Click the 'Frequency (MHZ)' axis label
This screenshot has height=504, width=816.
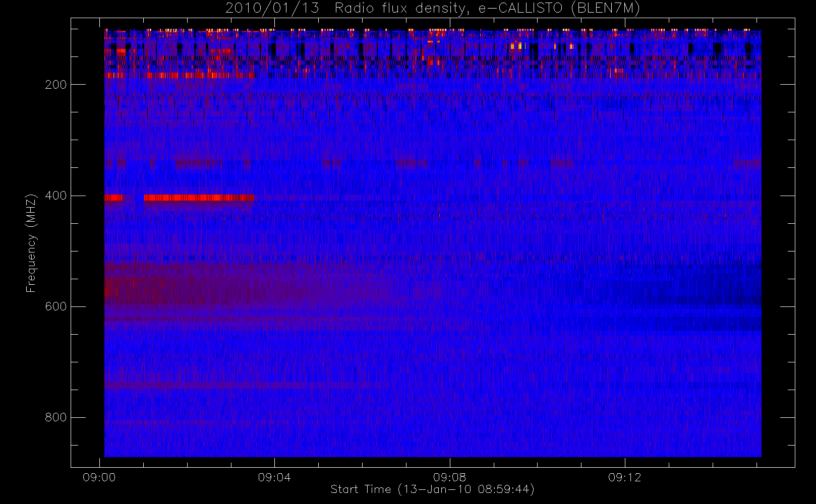[x=31, y=243]
